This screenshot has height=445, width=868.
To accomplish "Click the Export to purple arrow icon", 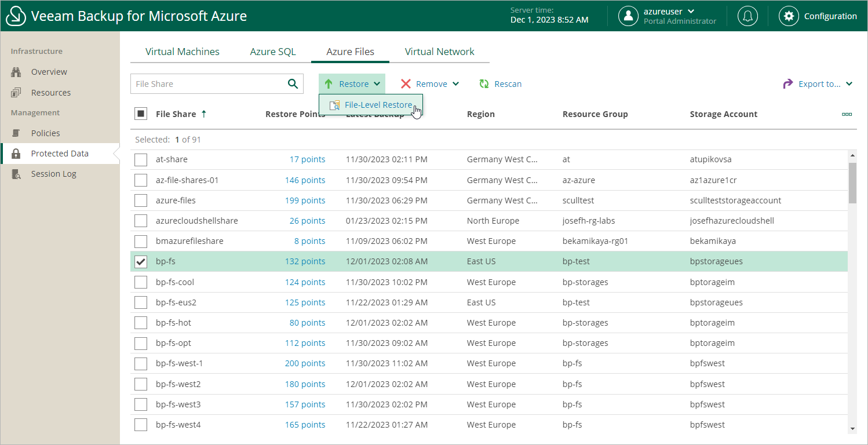I will (x=788, y=84).
